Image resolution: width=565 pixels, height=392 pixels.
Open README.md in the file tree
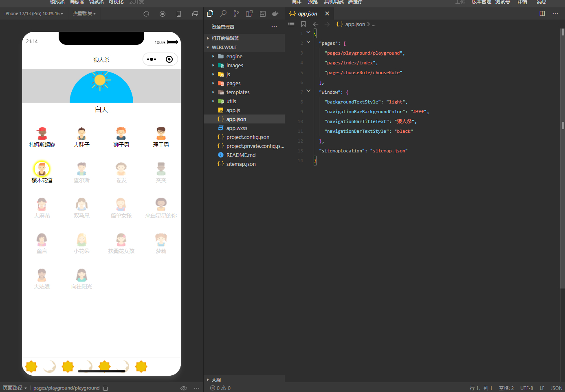tap(244, 155)
